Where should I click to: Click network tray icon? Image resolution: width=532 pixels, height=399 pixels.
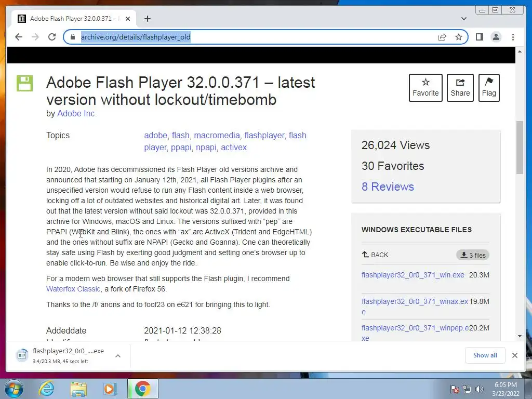(467, 389)
